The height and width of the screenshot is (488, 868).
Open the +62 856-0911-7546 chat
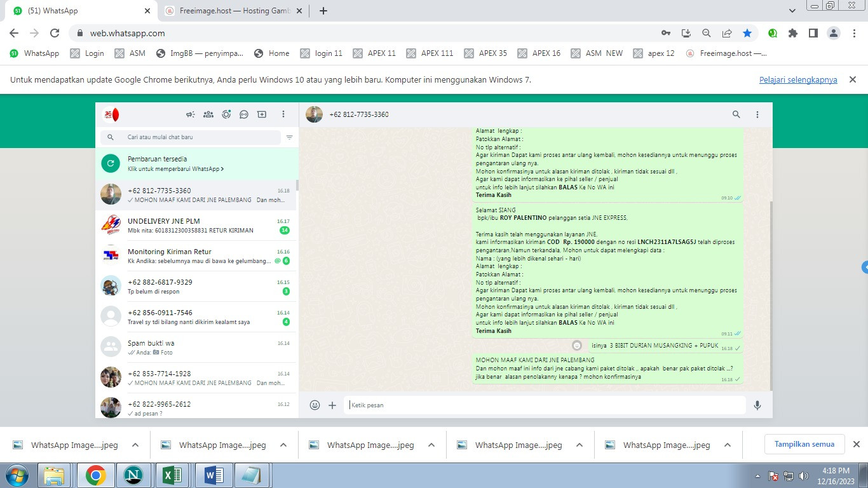[x=196, y=317]
